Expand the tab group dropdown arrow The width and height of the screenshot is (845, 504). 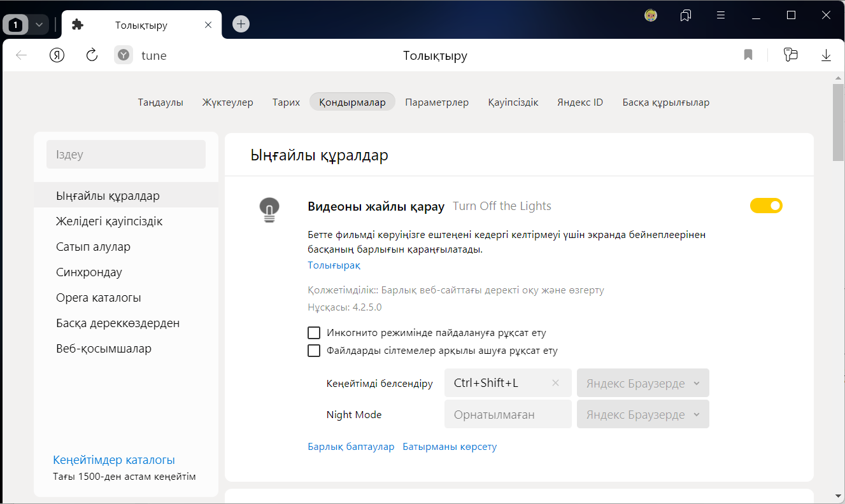pyautogui.click(x=39, y=25)
